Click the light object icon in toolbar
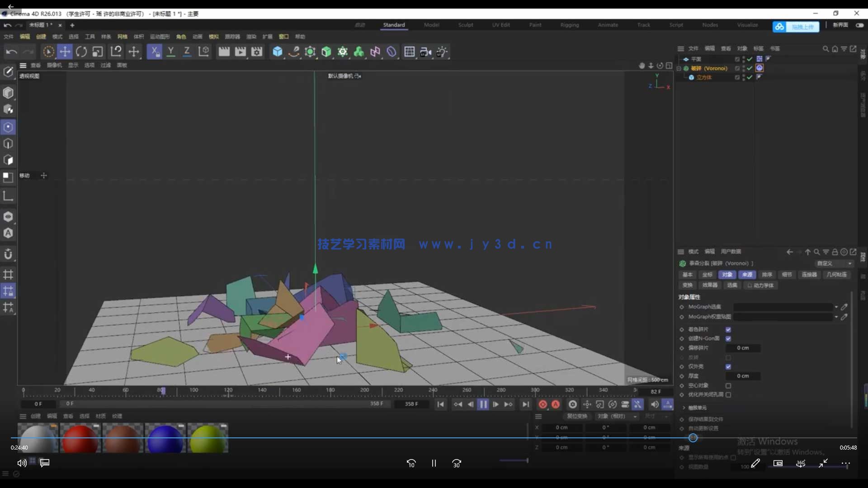 point(442,52)
